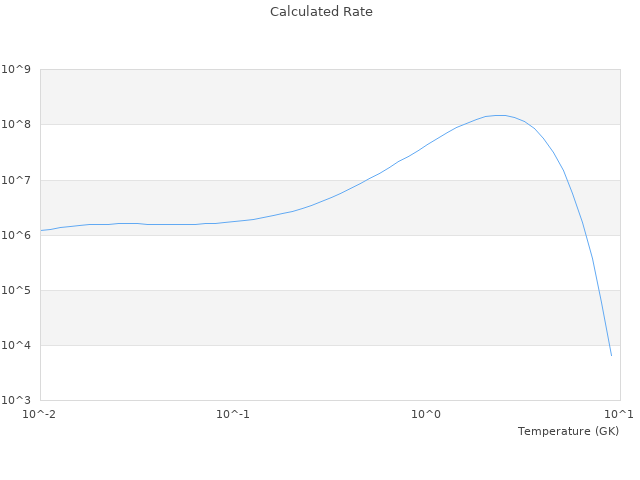Click the 10^4 y-axis tick label
This screenshot has height=480, width=640.
click(16, 345)
